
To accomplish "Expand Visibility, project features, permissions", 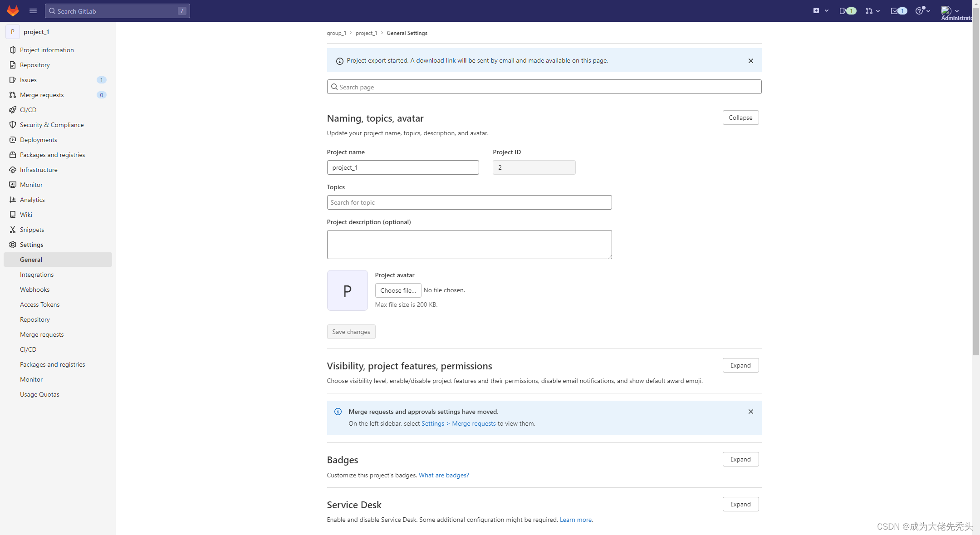I will click(x=740, y=365).
